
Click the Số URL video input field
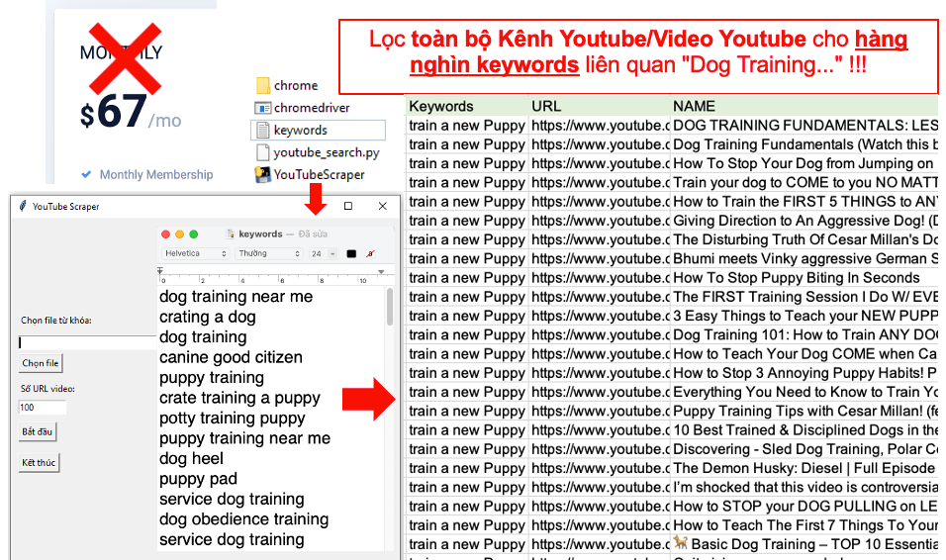[x=43, y=408]
